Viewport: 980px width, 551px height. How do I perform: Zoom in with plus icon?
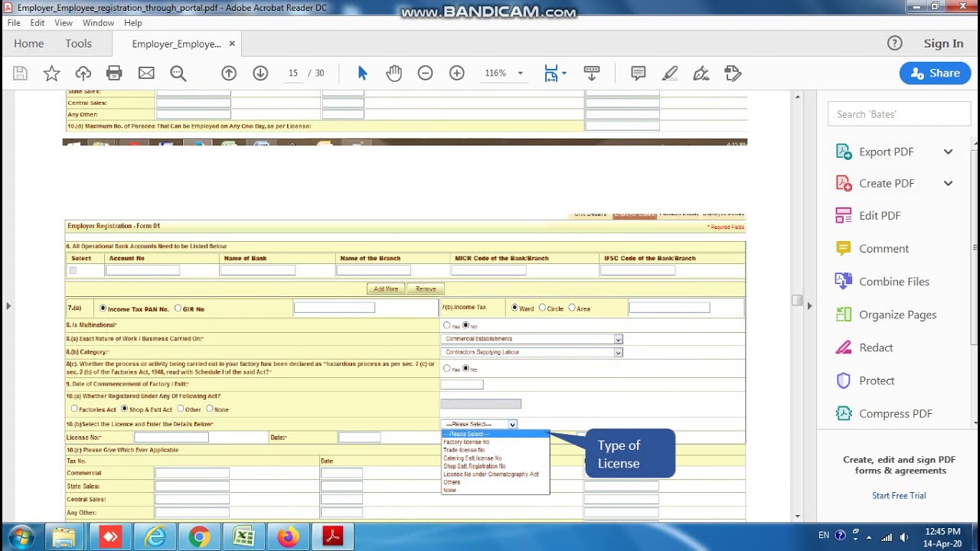pyautogui.click(x=457, y=73)
